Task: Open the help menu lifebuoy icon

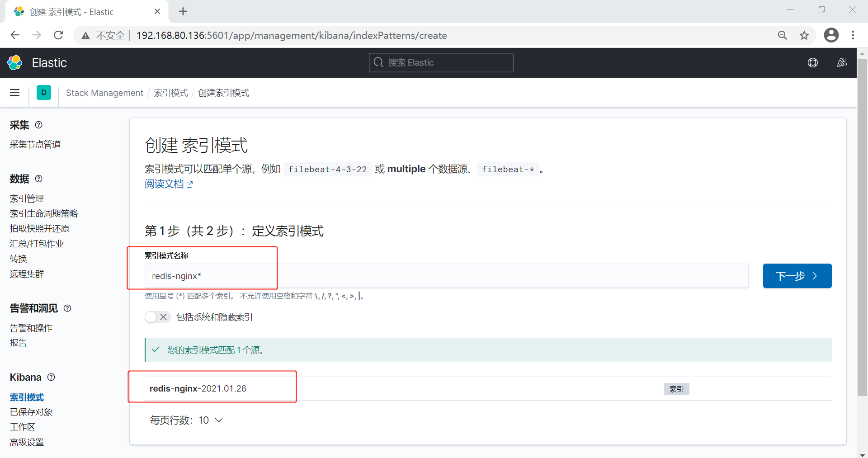Action: tap(813, 62)
